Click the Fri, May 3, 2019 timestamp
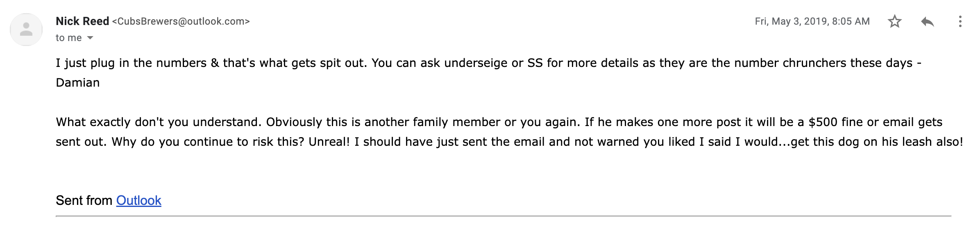 click(812, 21)
